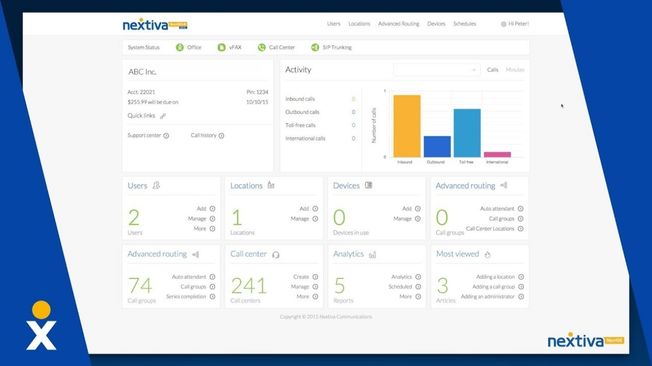Viewport: 652px width, 366px height.
Task: Click the light blue Toll free chart bar
Action: coord(467,133)
